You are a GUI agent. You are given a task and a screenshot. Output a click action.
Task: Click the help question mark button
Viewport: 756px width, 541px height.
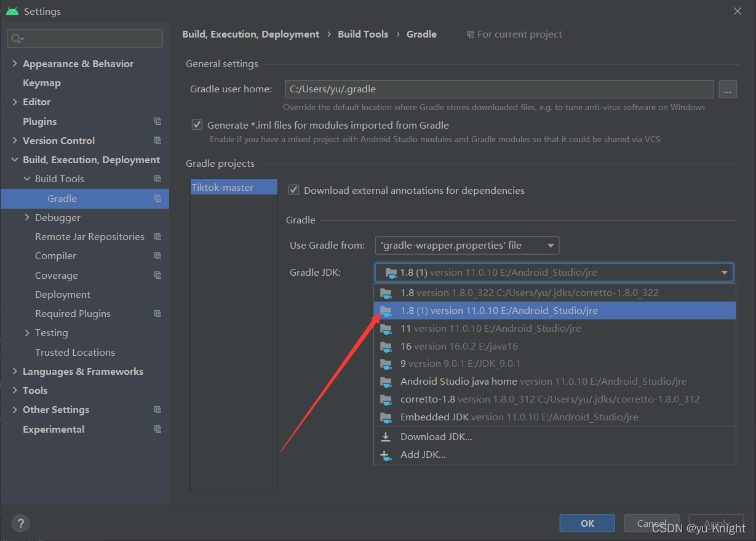(20, 523)
